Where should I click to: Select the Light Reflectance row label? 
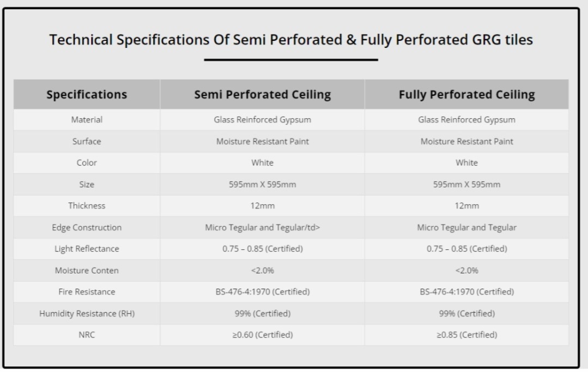coord(87,249)
